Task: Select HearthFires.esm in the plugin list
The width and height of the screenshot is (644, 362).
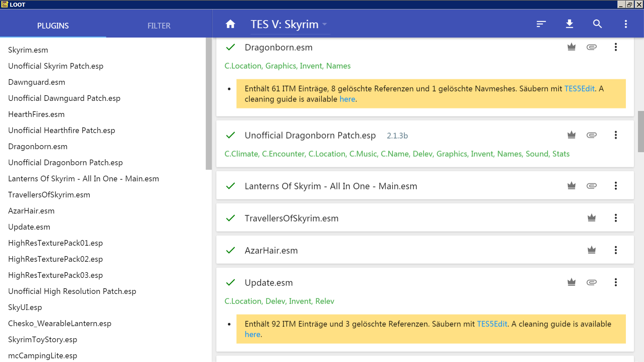Action: [x=36, y=114]
